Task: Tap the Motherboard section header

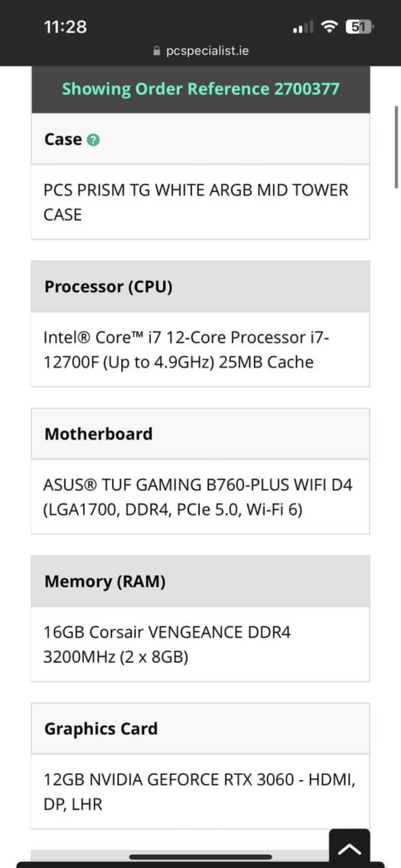Action: point(200,434)
